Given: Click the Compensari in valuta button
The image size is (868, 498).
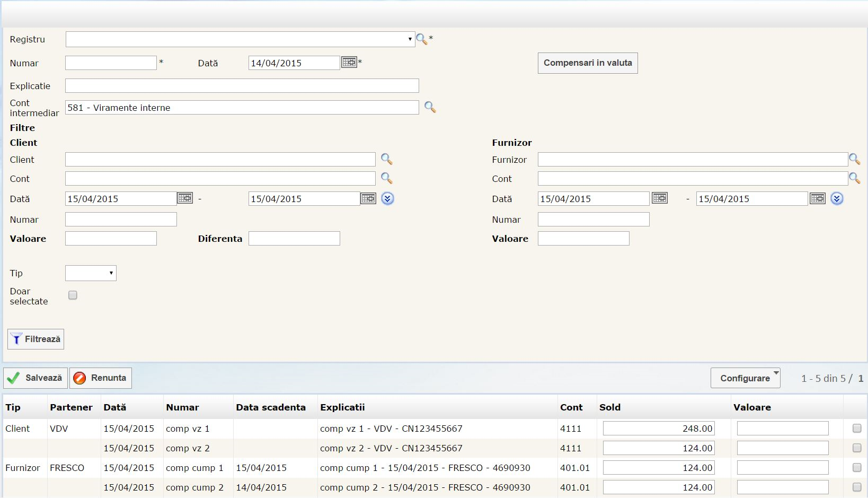Looking at the screenshot, I should 587,63.
